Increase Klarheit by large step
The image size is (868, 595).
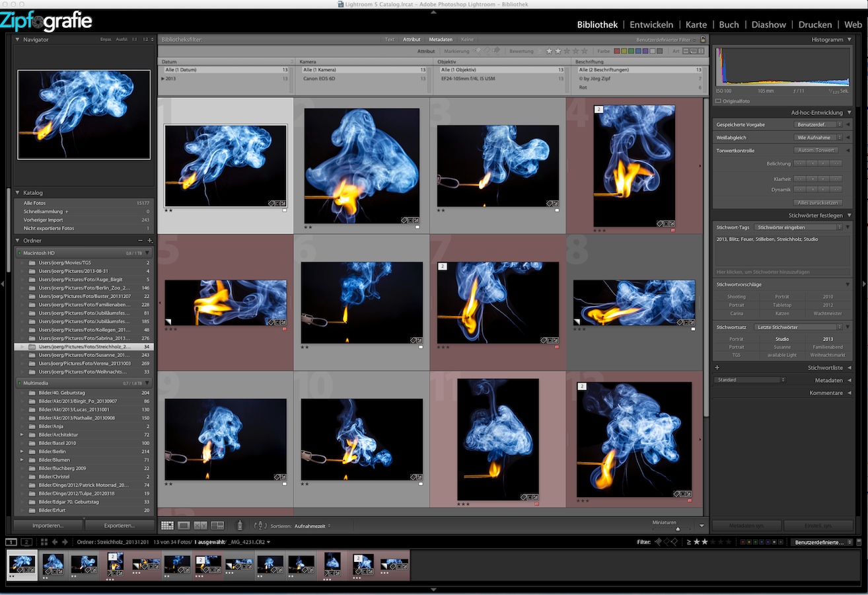(836, 179)
